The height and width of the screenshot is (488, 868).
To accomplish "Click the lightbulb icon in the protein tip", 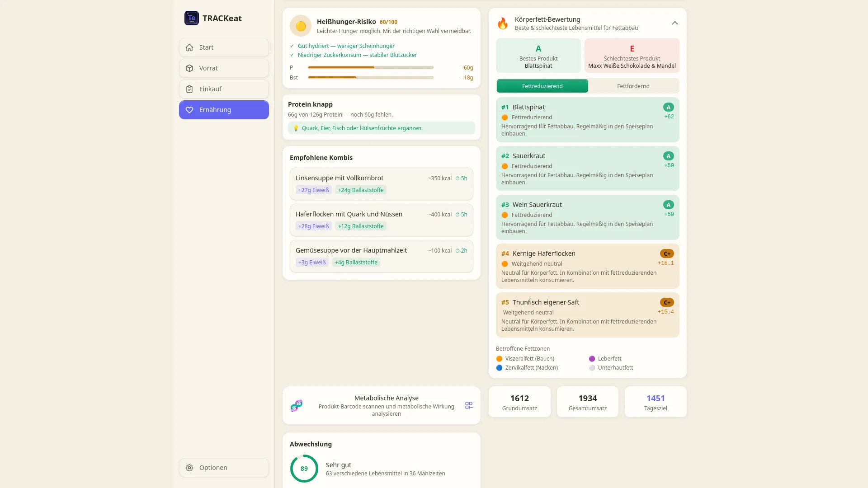I will tap(296, 128).
